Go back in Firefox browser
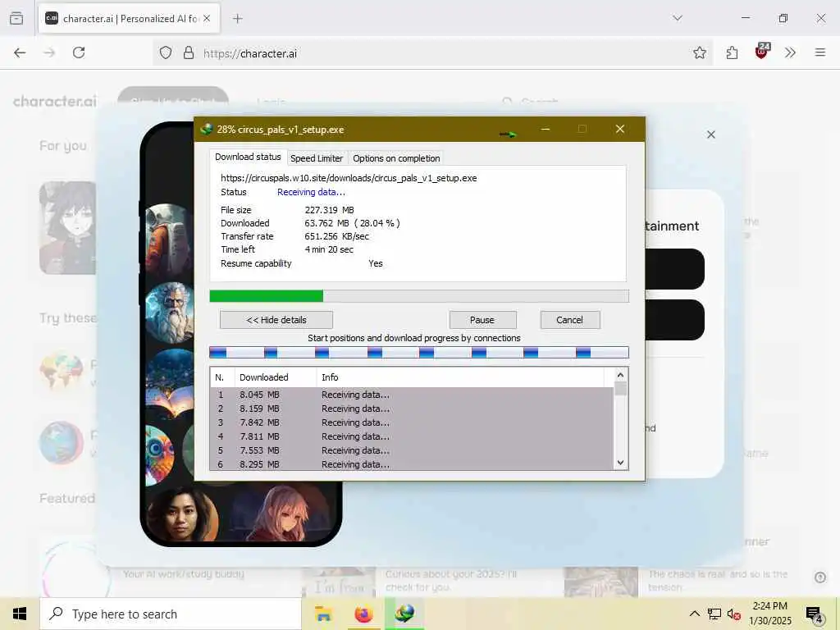 20,52
